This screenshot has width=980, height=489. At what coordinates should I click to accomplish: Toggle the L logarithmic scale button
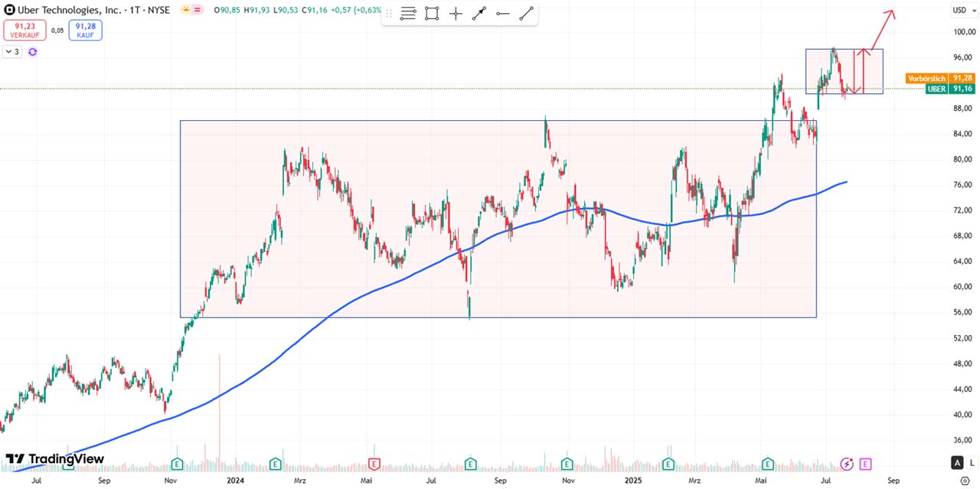(972, 462)
